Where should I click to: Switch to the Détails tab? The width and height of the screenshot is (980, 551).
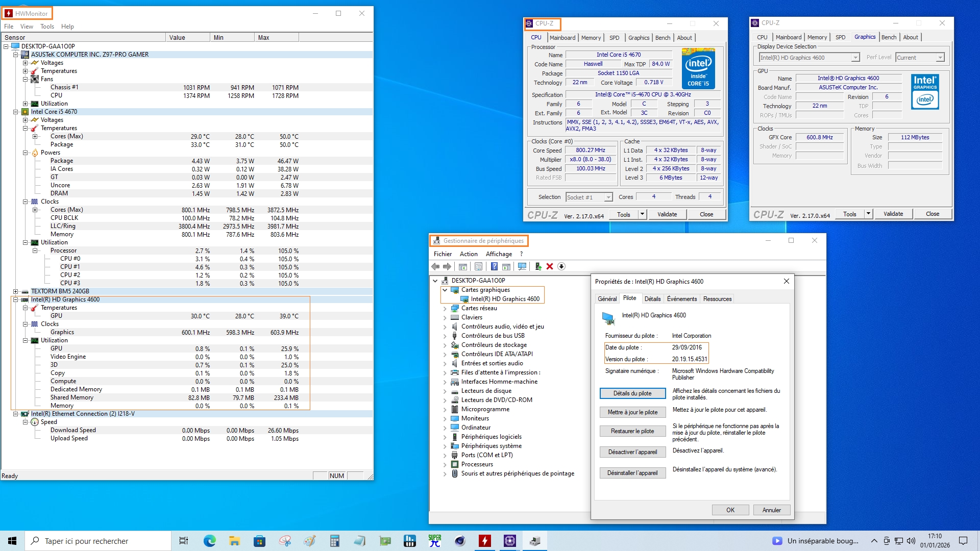tap(652, 299)
